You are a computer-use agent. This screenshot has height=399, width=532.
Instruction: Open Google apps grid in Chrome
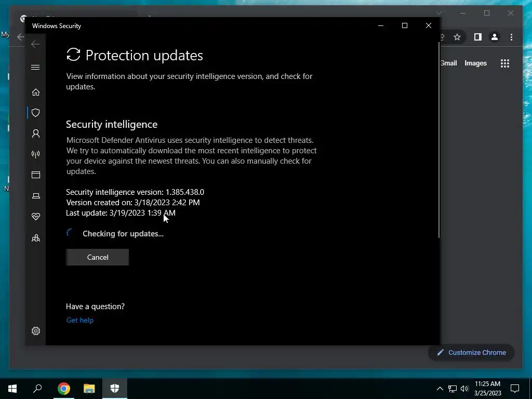click(505, 63)
